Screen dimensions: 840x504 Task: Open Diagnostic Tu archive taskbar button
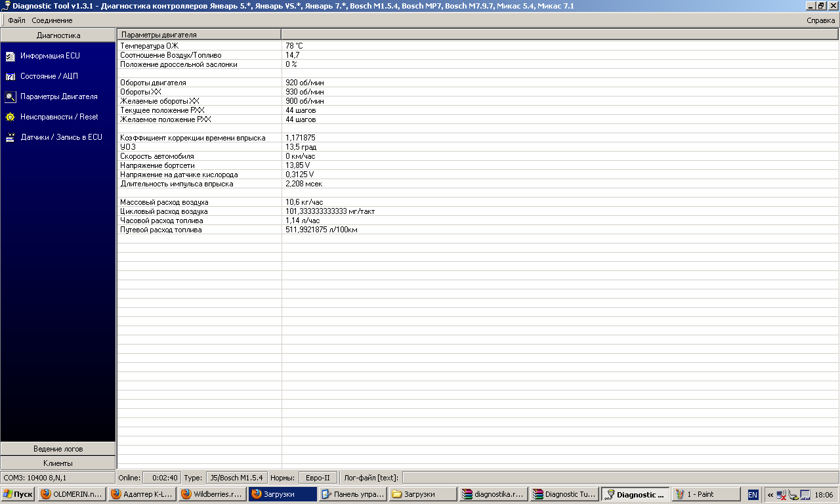564,494
